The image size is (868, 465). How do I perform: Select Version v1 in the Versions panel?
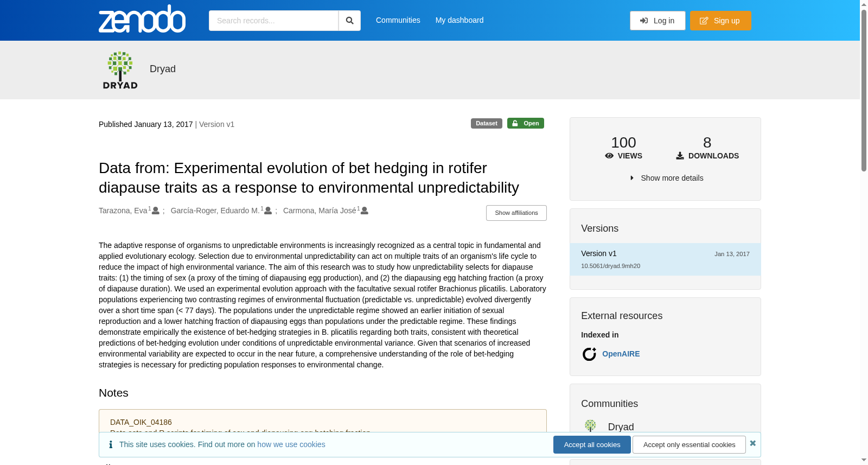point(665,259)
